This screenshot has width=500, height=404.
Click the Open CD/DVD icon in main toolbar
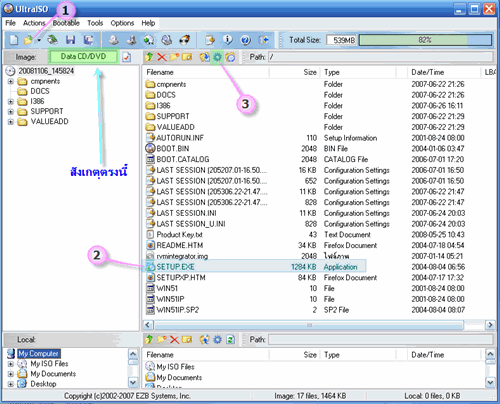tap(52, 40)
